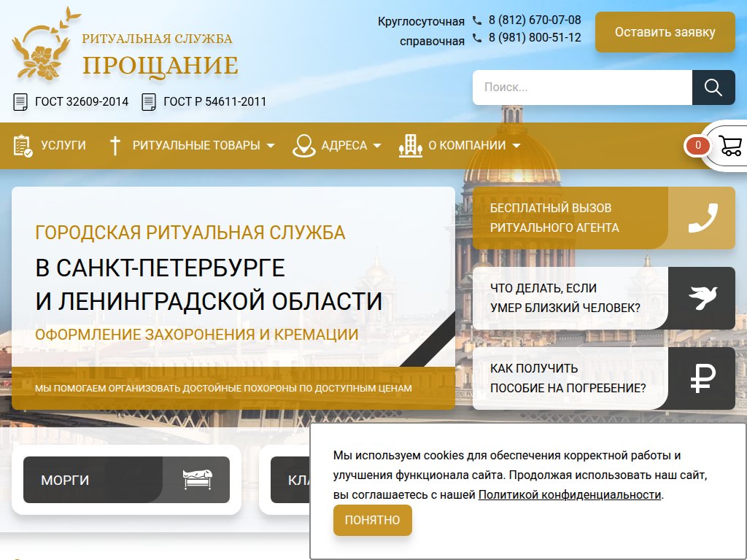Screen dimensions: 747x560
Task: Click the Понятно cookie button
Action: [x=373, y=520]
